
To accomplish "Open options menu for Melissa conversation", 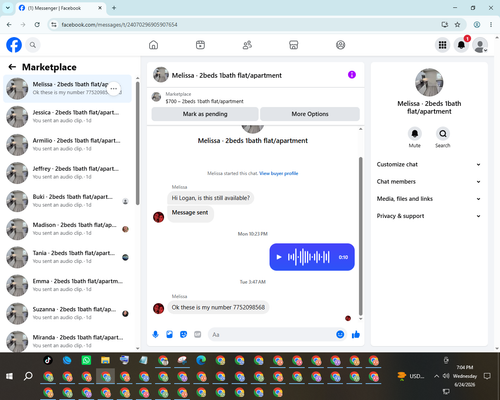I will (114, 89).
